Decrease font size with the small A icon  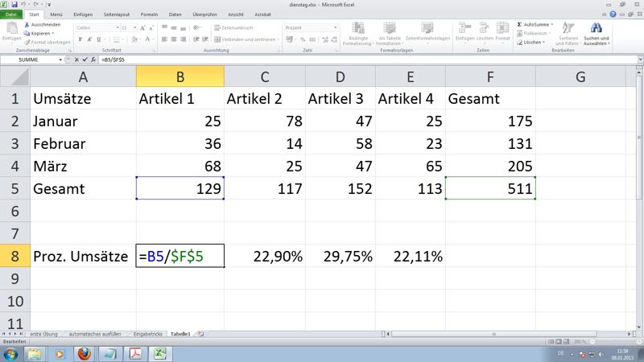coord(151,28)
